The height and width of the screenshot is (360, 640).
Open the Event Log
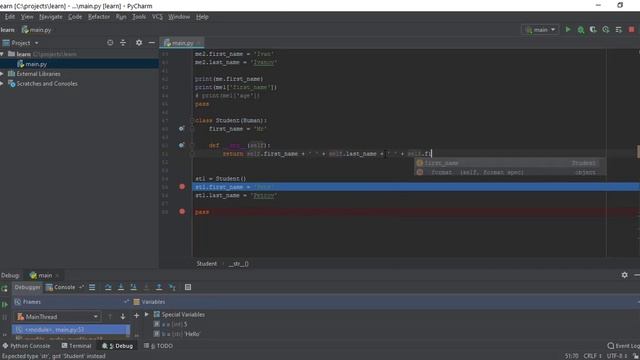(623, 346)
